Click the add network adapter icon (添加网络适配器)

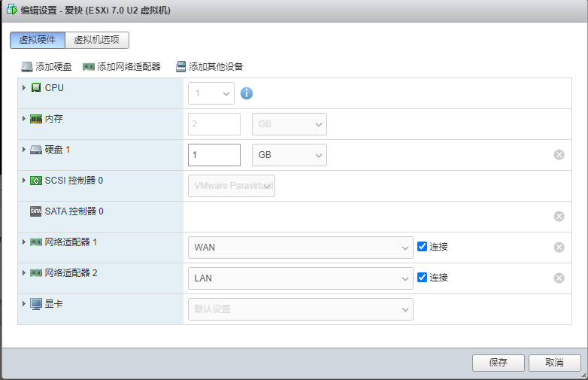pos(89,67)
